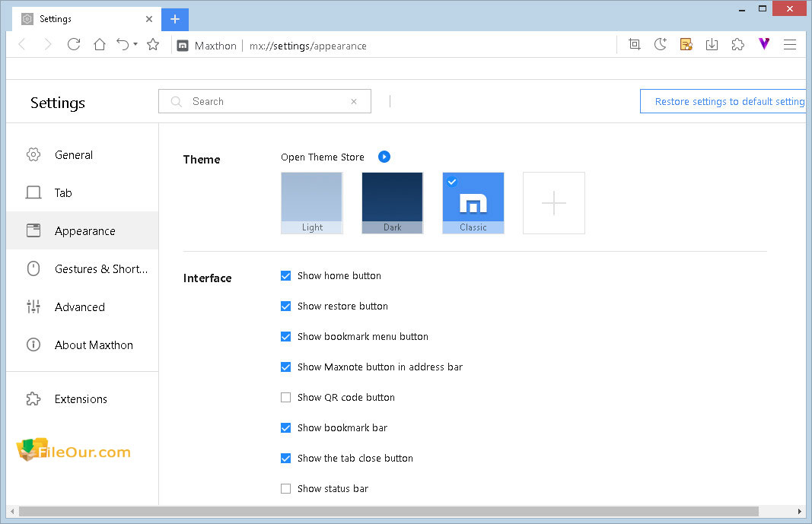The width and height of the screenshot is (812, 524).
Task: Bookmark this page with the star icon
Action: (x=153, y=44)
